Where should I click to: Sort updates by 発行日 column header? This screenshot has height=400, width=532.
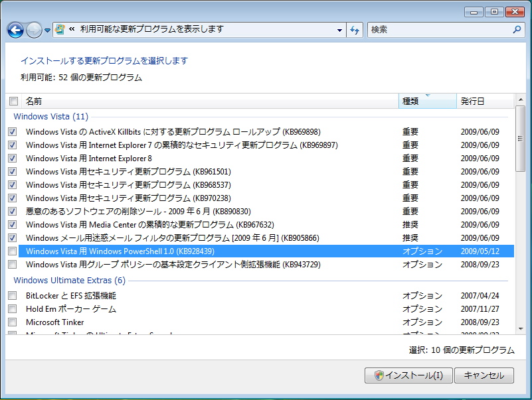click(x=486, y=101)
